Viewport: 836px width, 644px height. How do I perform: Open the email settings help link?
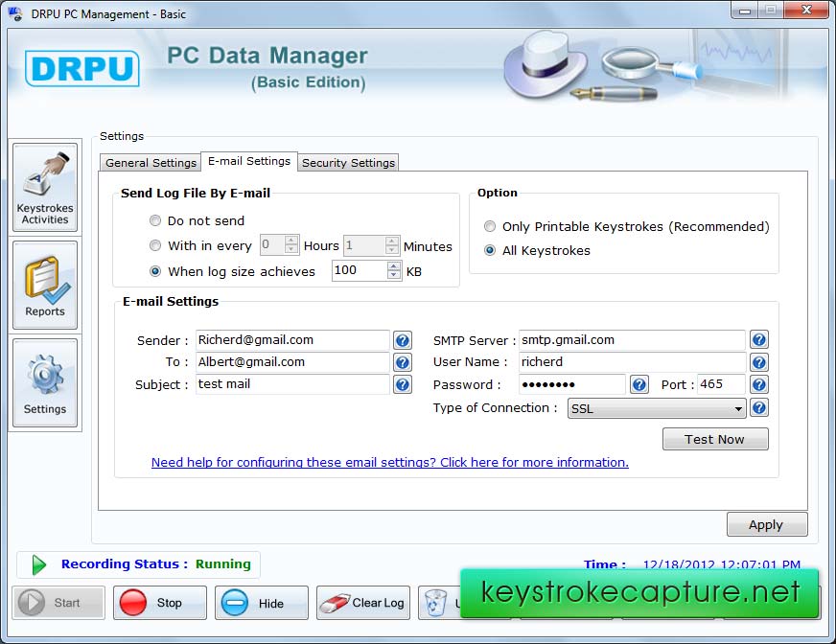tap(389, 462)
